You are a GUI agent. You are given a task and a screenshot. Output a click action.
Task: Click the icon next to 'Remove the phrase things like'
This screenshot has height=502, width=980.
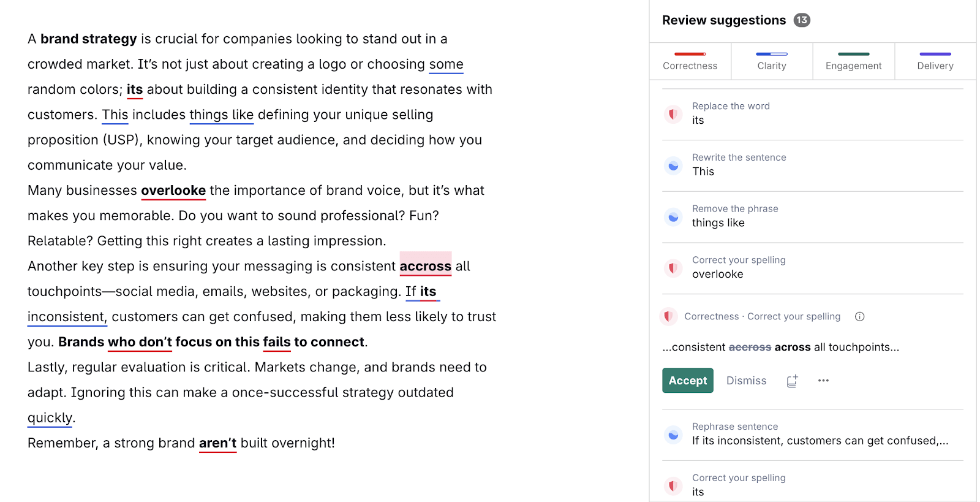673,216
